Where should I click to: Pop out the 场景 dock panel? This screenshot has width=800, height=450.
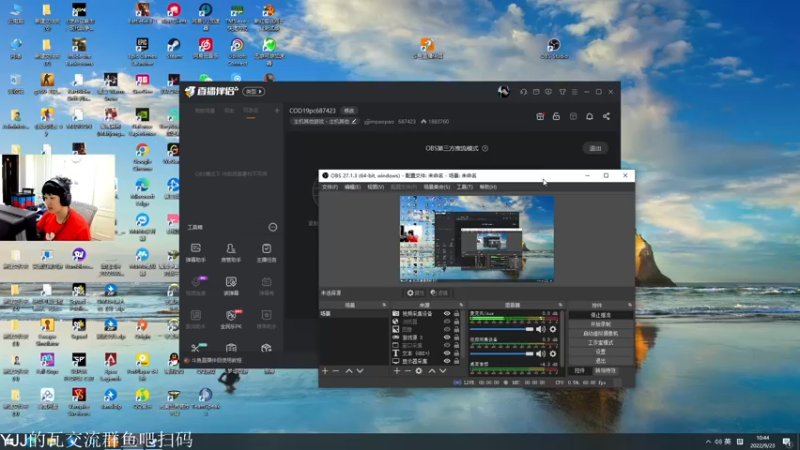(384, 305)
